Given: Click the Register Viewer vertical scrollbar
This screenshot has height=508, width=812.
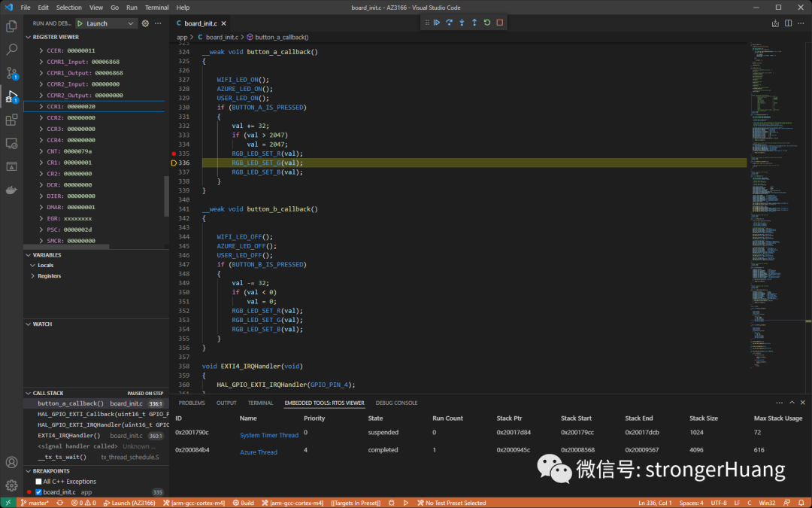Looking at the screenshot, I should [166, 196].
